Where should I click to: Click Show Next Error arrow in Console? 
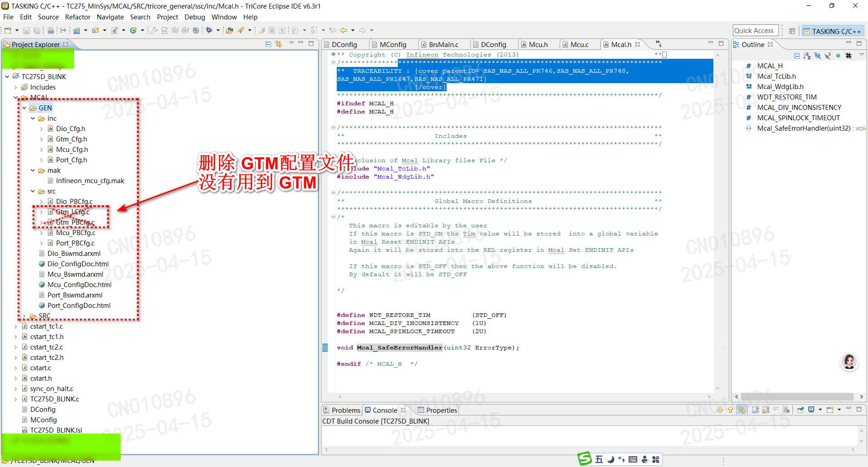[x=720, y=410]
